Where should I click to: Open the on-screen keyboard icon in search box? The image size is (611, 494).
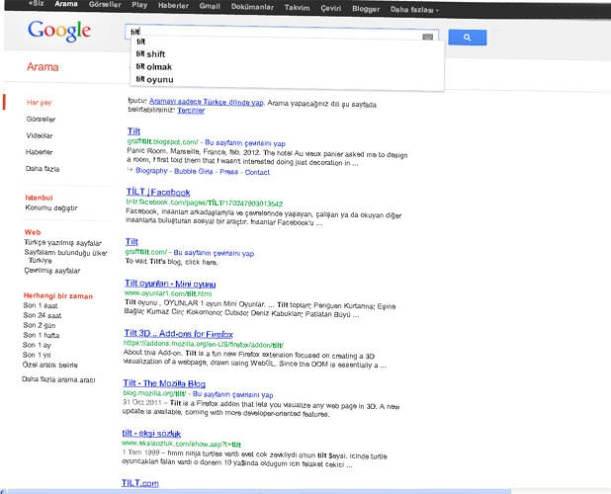tap(427, 37)
